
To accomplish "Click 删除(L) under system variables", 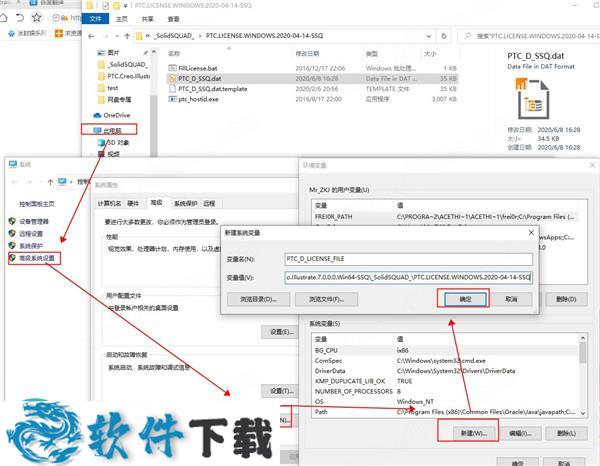I will click(566, 433).
